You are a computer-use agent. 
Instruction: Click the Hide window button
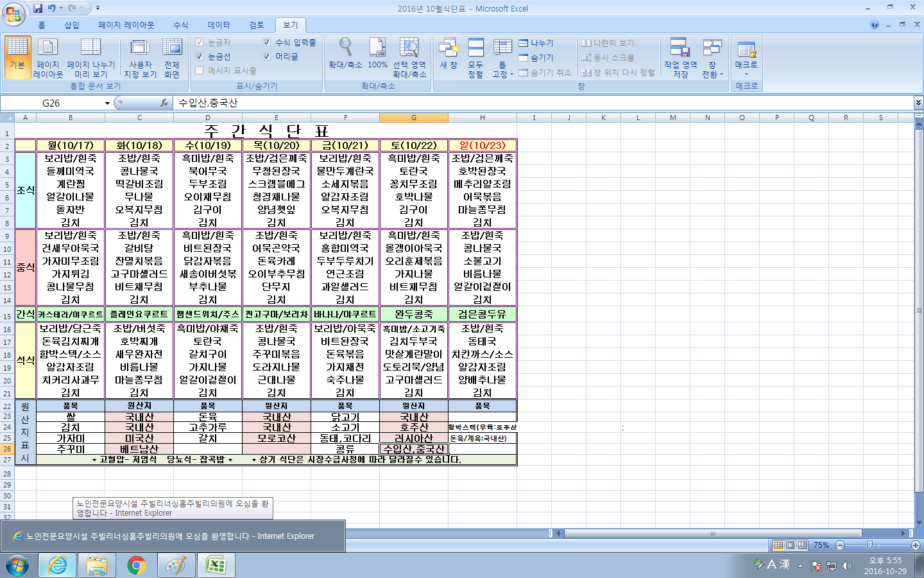coord(536,58)
